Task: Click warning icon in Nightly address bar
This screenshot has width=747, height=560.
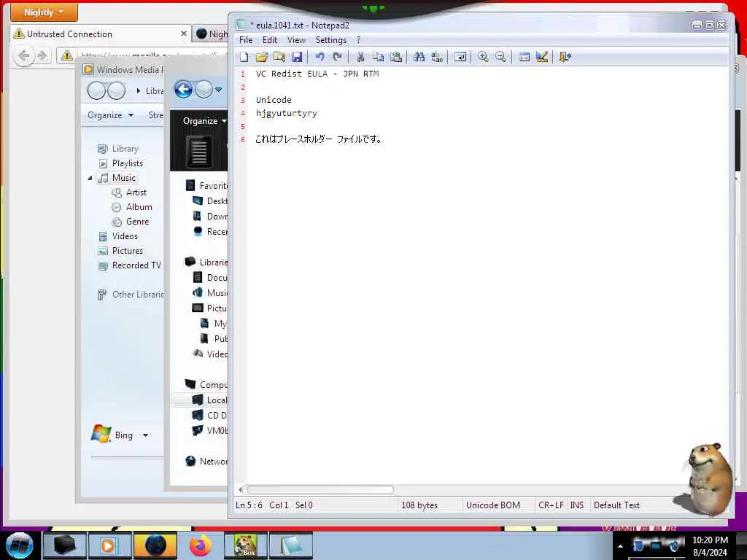Action: point(66,55)
